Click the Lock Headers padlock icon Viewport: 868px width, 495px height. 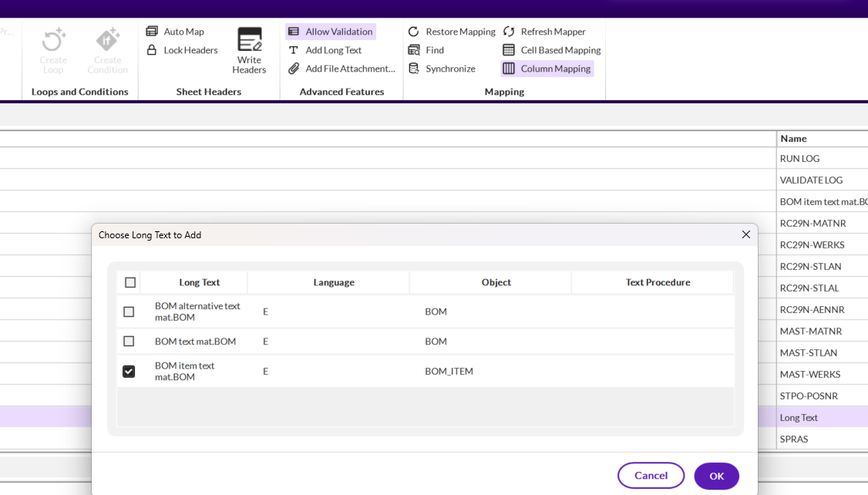152,50
